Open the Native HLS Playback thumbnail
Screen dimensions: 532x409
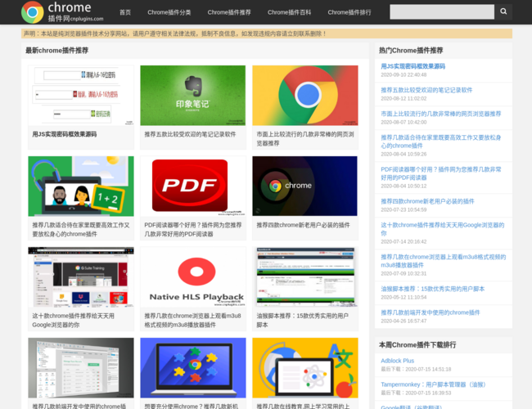(x=192, y=277)
